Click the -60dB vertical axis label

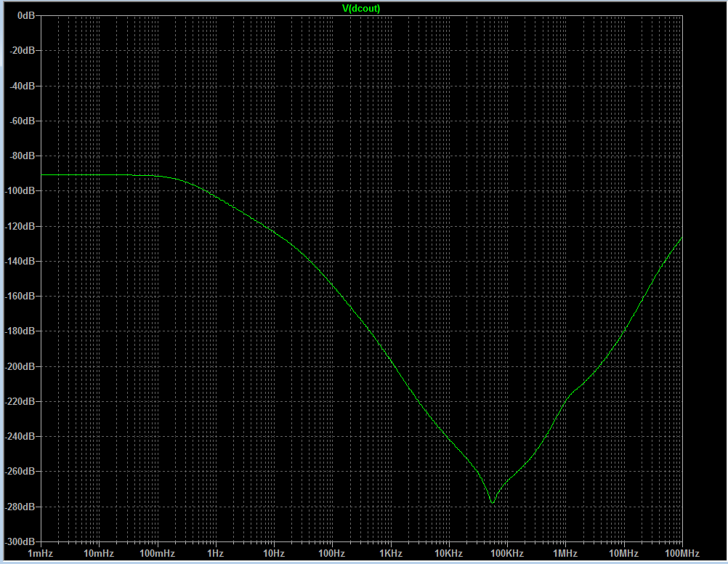click(23, 121)
